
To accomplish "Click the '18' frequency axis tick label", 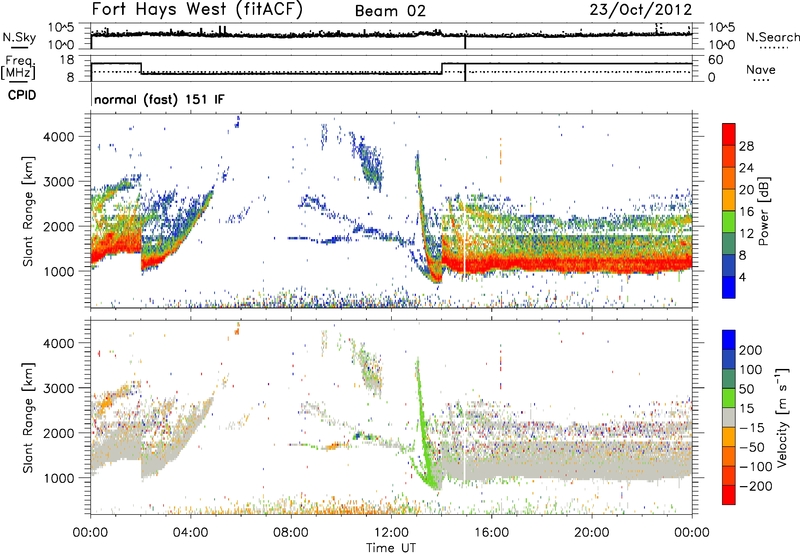I will (67, 60).
